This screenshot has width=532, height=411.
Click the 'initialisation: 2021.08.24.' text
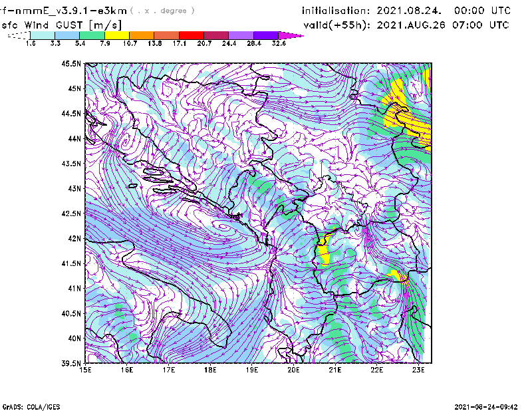(372, 11)
